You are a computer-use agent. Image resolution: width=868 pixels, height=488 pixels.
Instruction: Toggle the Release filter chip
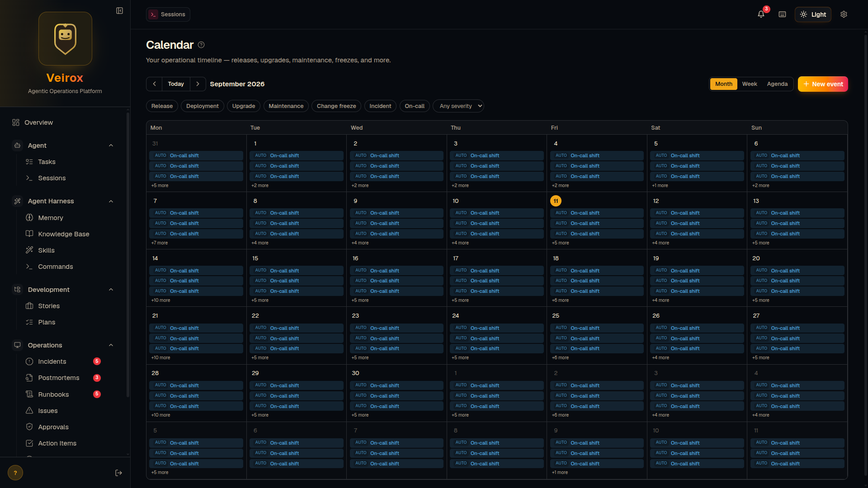162,106
